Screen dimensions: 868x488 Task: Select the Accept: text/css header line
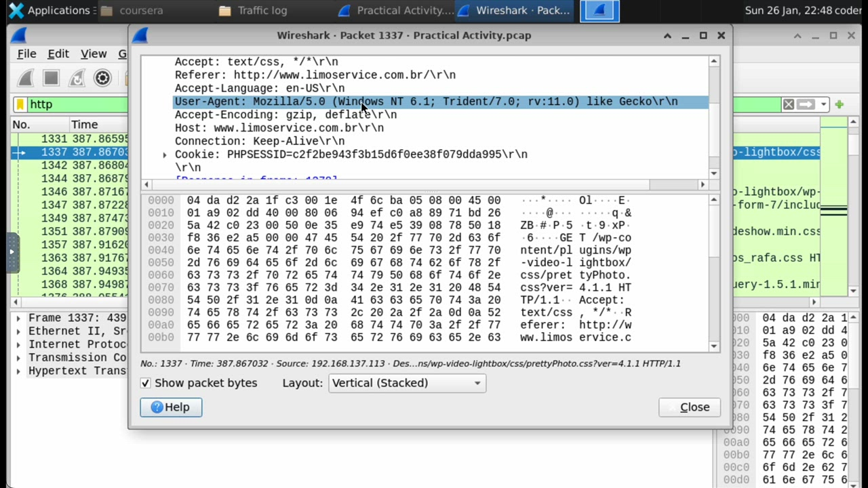pyautogui.click(x=256, y=62)
